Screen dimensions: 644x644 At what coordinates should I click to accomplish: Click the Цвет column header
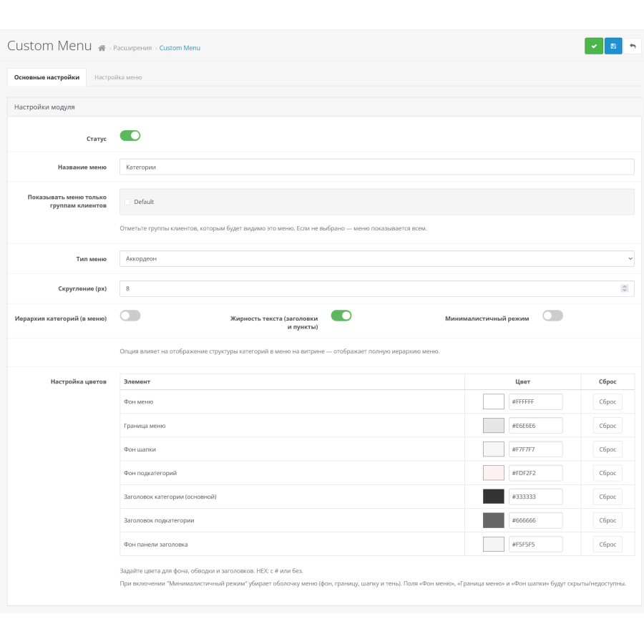coord(522,381)
